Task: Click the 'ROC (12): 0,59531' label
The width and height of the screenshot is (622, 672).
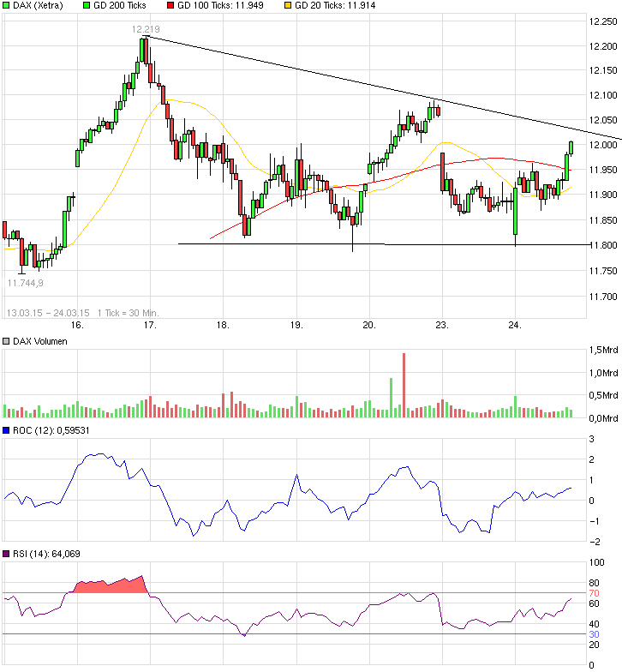Action: 51,430
